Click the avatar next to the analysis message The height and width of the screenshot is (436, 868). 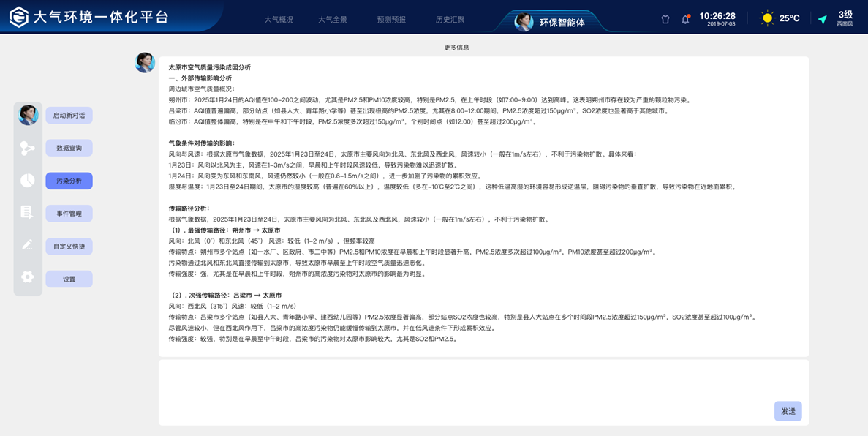(x=144, y=63)
